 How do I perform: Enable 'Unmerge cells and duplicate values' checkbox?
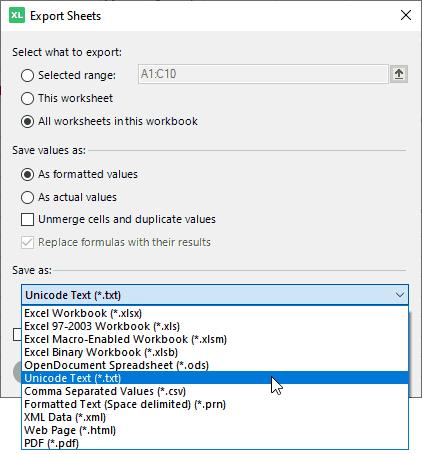pos(27,220)
